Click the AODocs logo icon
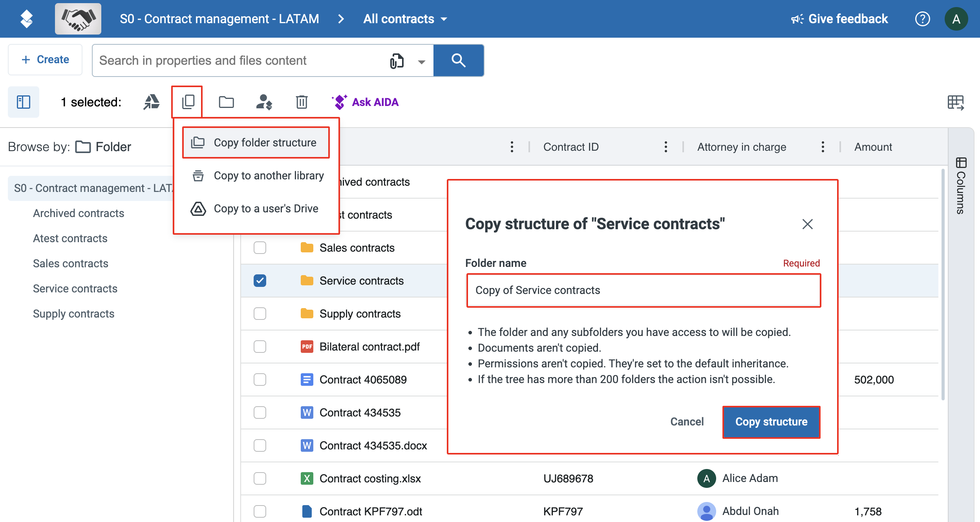Screen dimensions: 980x522 click(x=26, y=19)
